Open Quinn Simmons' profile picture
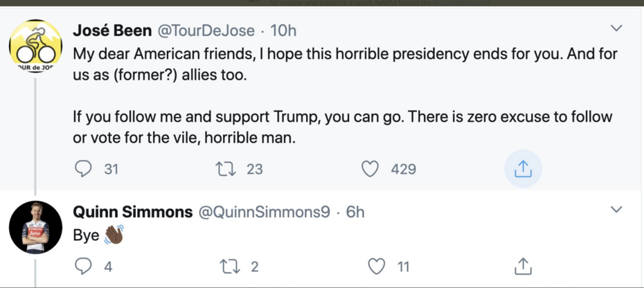 tap(35, 227)
